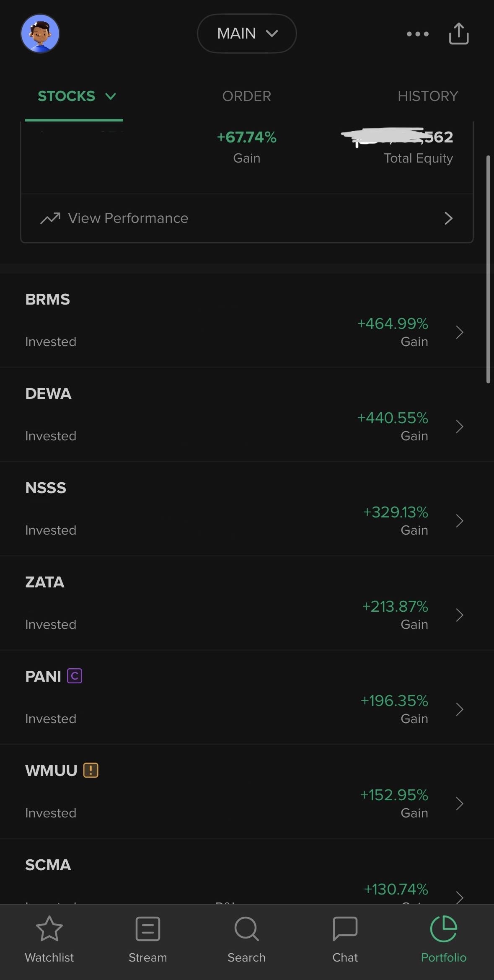494x980 pixels.
Task: Tap the purple C badge beside PANI
Action: pyautogui.click(x=75, y=676)
